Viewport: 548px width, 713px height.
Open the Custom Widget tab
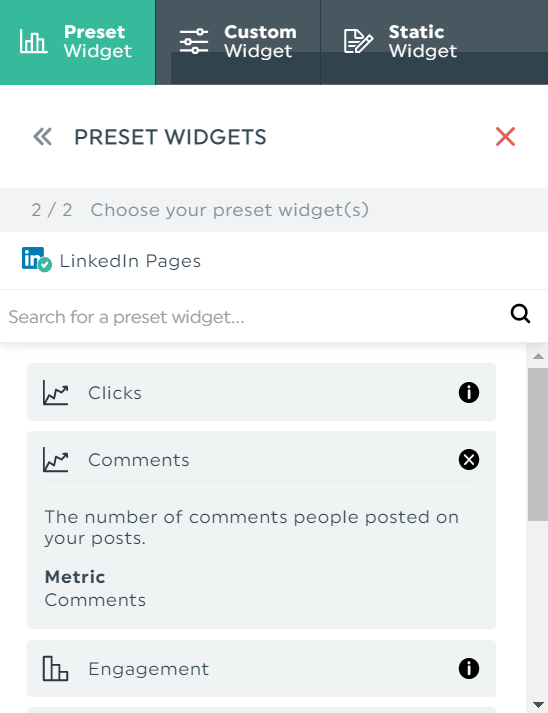click(238, 42)
